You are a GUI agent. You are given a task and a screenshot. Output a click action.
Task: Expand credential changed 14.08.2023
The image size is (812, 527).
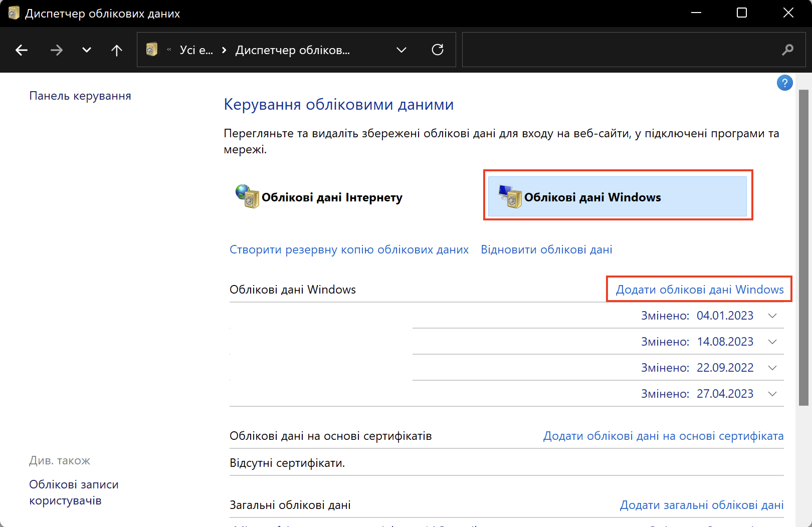pos(772,342)
